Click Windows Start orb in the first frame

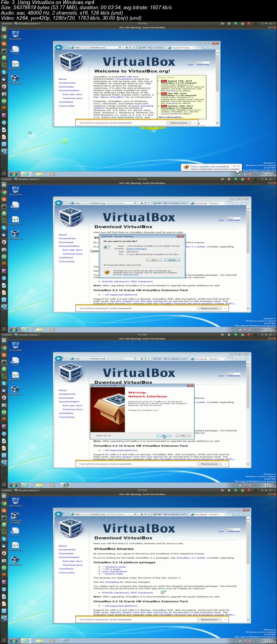pyautogui.click(x=14, y=174)
